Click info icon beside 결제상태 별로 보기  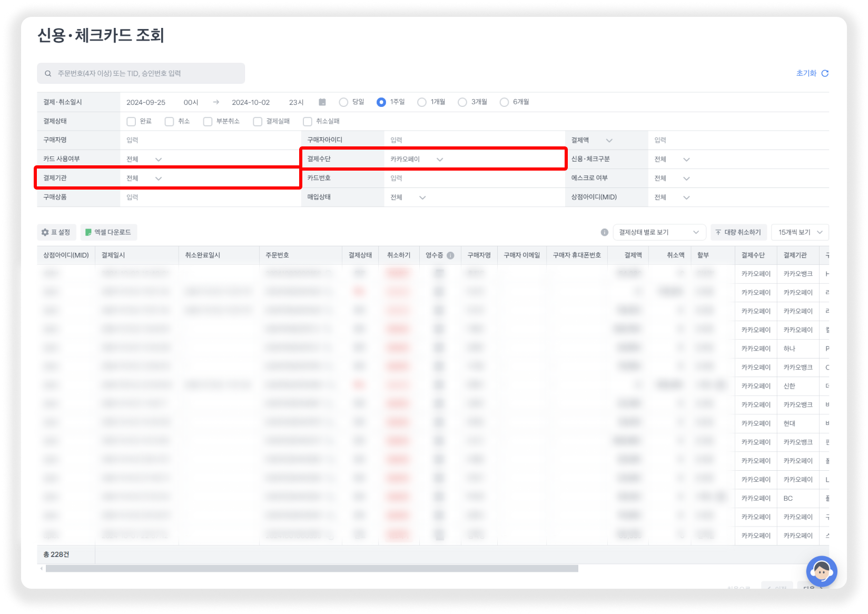click(x=604, y=232)
